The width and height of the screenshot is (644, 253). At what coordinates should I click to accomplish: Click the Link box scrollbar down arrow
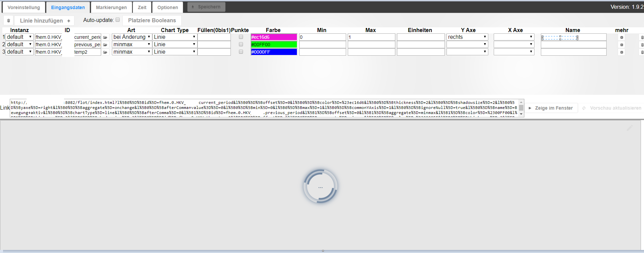pos(521,114)
